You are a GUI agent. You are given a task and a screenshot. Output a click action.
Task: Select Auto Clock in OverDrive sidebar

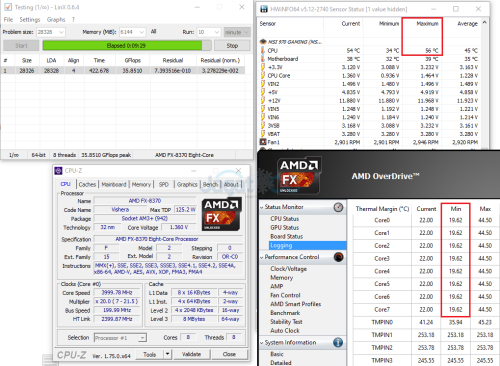pyautogui.click(x=285, y=331)
